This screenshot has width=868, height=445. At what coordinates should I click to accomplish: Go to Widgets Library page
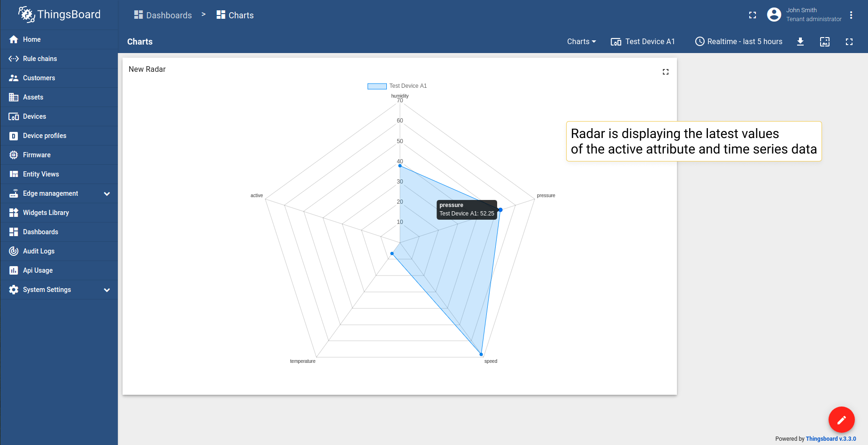click(46, 213)
